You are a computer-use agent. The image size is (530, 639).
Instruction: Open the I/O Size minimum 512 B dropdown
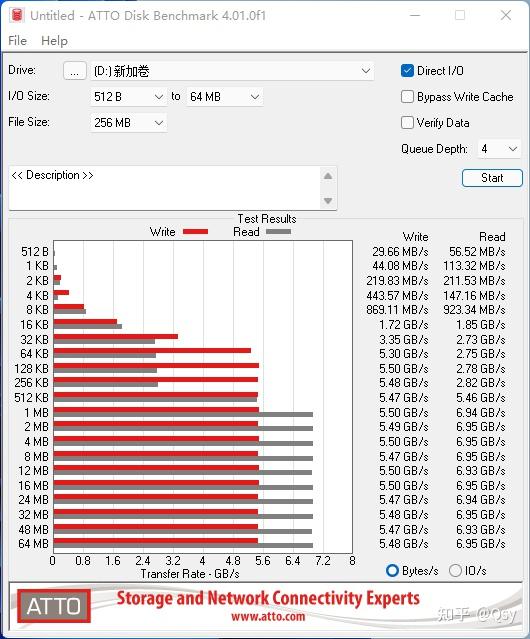pyautogui.click(x=128, y=97)
